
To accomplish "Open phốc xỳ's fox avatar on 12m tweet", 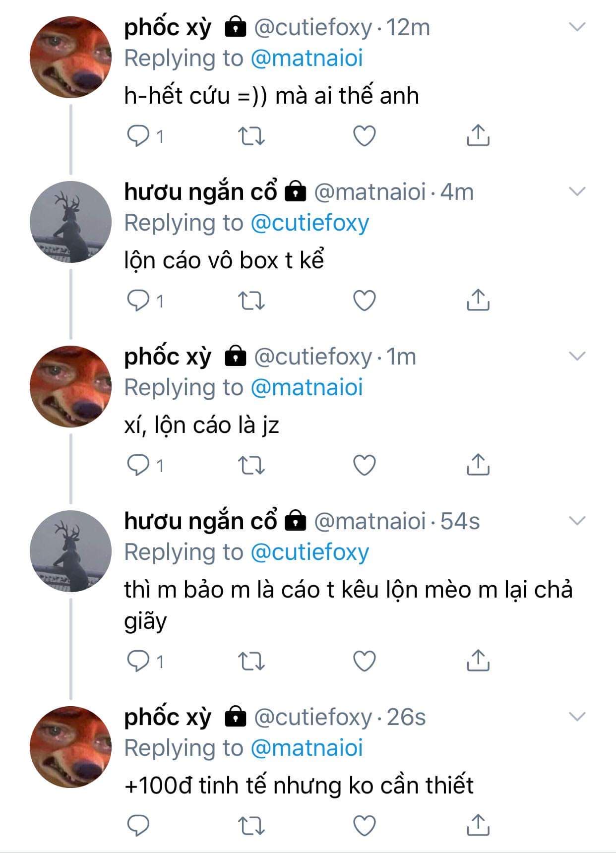I will (x=70, y=57).
